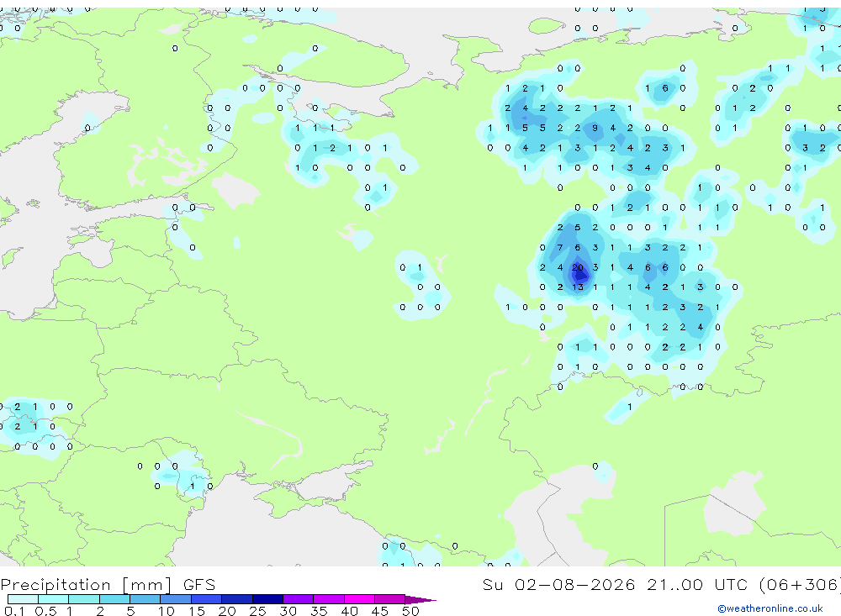
Task: Click the 25–30 mm dark navy legend swatch
Action: 267,599
